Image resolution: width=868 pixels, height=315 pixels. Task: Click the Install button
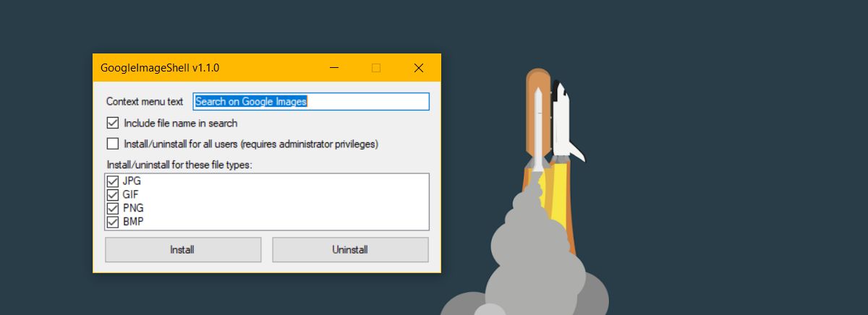[x=183, y=250]
